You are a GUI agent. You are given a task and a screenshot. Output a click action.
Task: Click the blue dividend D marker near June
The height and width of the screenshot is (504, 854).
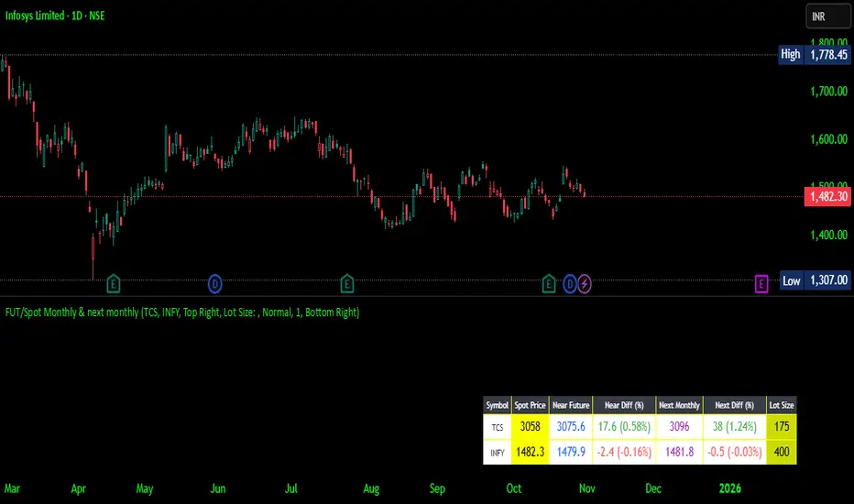(215, 284)
